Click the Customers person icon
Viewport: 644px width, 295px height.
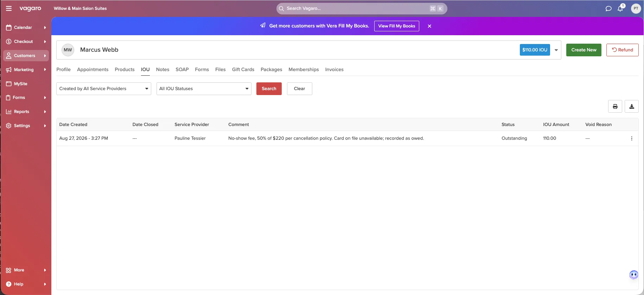(9, 56)
